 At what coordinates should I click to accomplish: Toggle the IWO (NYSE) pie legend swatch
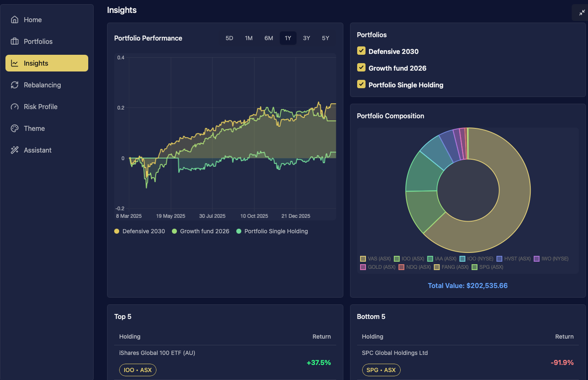537,259
